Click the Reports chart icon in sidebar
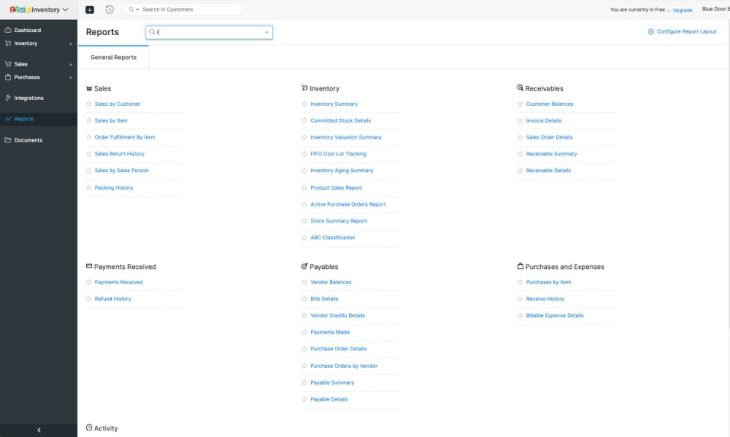 (x=8, y=119)
